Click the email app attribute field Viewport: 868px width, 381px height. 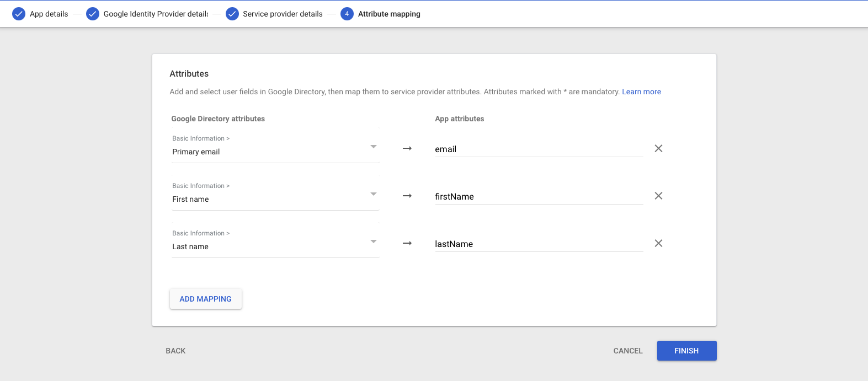pyautogui.click(x=538, y=149)
